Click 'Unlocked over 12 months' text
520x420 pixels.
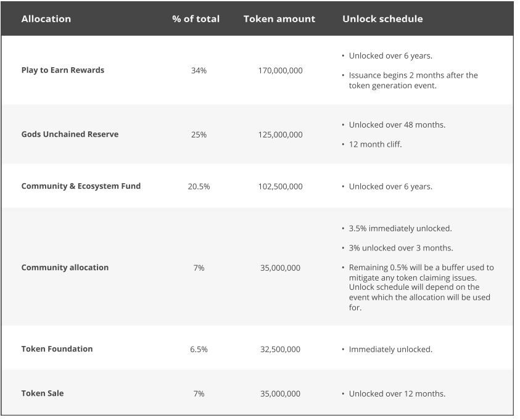click(x=397, y=394)
